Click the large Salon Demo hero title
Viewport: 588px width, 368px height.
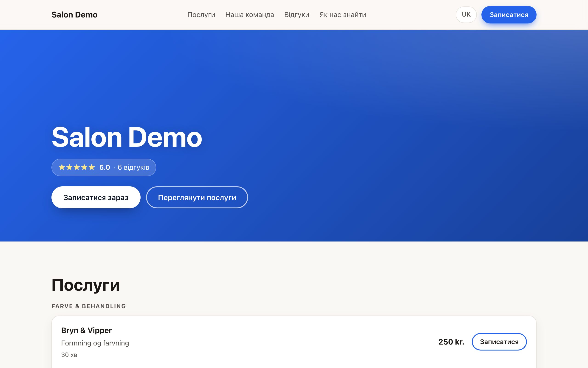click(127, 137)
